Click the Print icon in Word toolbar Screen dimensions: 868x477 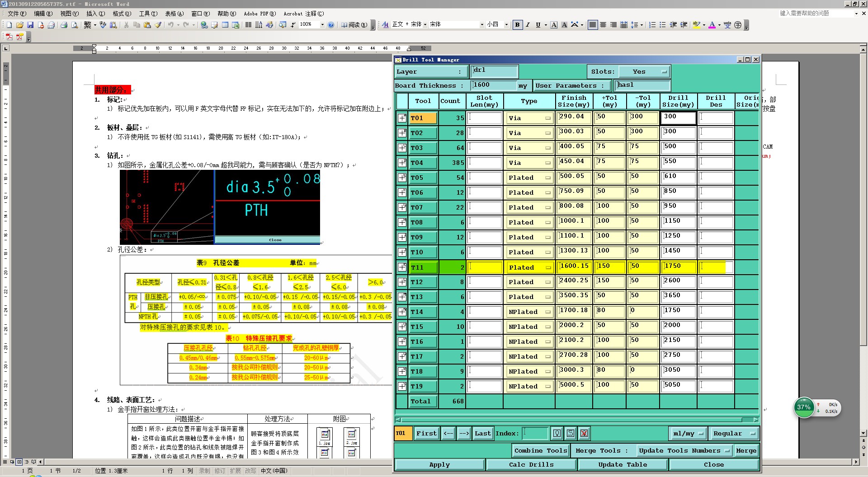(x=64, y=25)
